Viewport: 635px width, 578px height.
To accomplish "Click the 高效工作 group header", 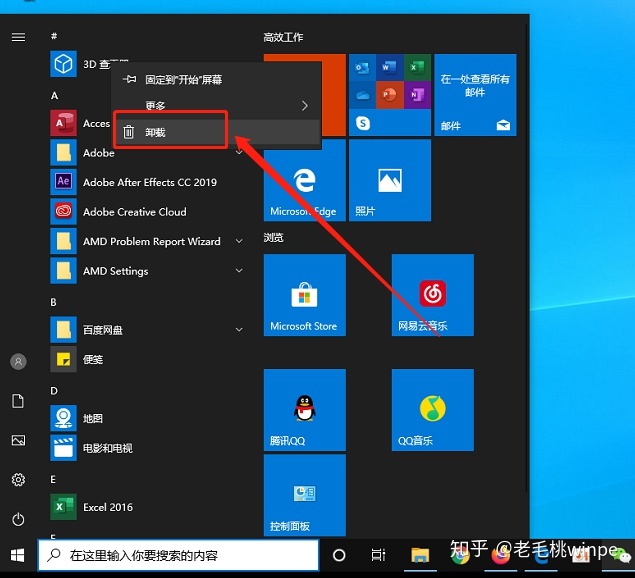I will [283, 37].
